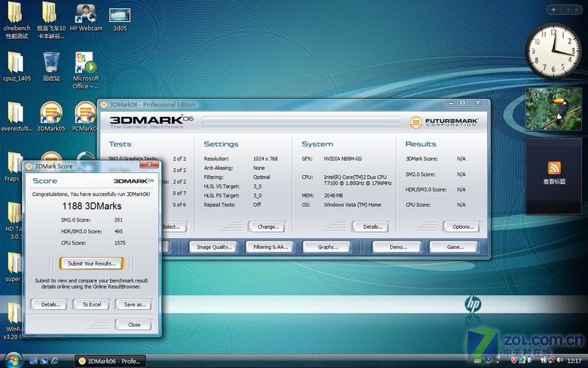Start the Demo button
588x368 pixels.
(397, 247)
